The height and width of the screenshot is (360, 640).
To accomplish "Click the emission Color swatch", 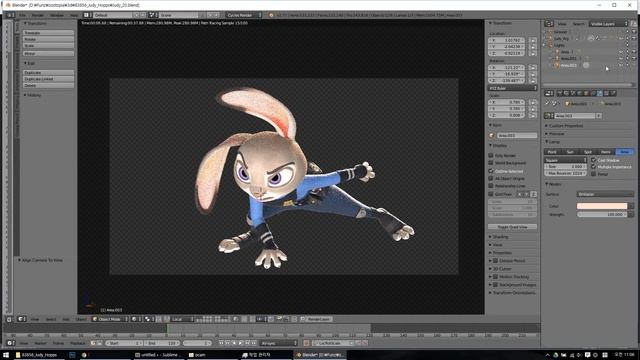I will pyautogui.click(x=602, y=206).
